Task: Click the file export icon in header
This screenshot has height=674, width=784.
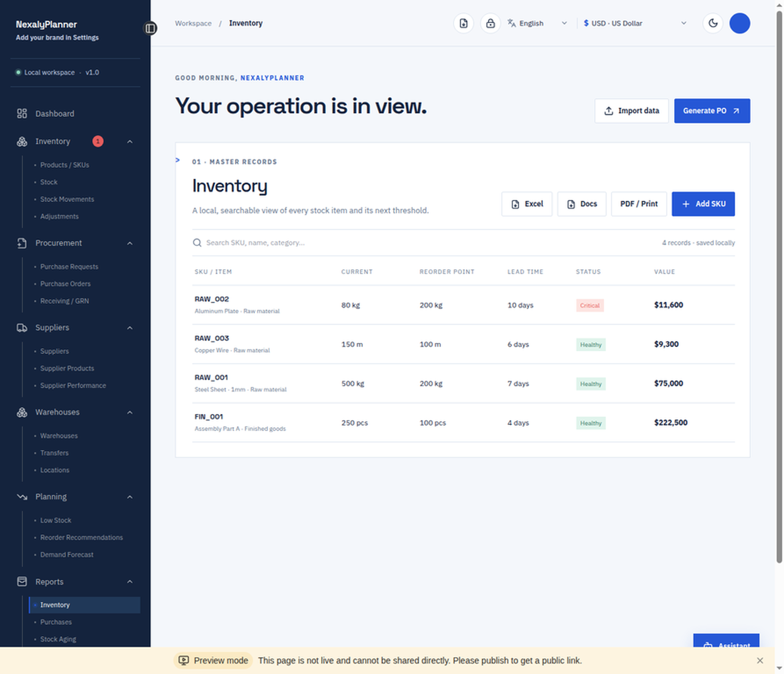Action: (x=464, y=24)
